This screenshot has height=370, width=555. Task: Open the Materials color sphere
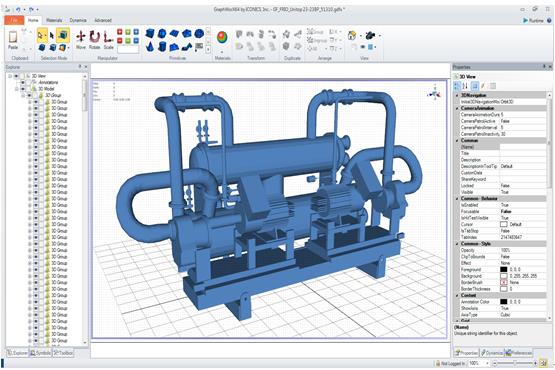tap(222, 37)
